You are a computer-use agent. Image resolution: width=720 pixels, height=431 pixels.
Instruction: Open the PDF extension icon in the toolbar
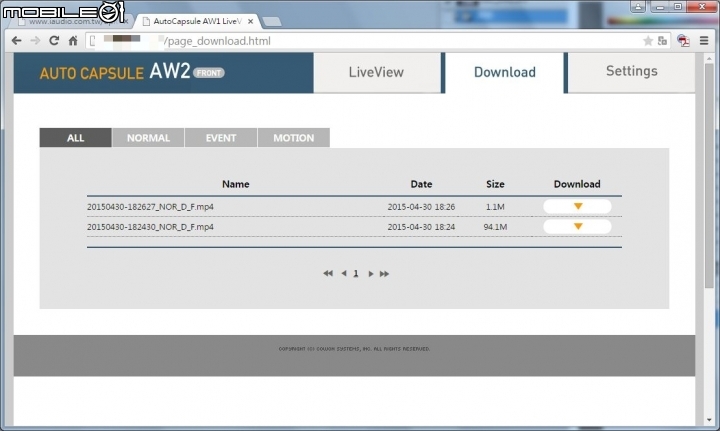683,41
